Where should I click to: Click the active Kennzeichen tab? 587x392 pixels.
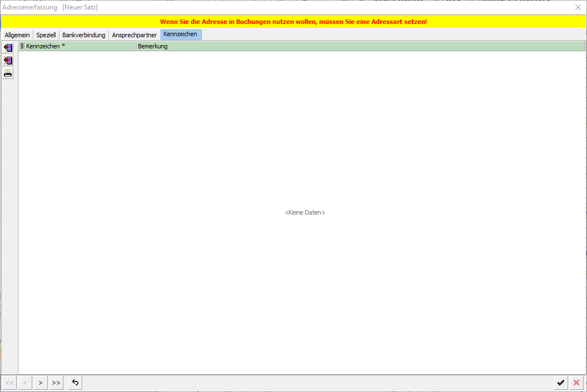coord(180,34)
